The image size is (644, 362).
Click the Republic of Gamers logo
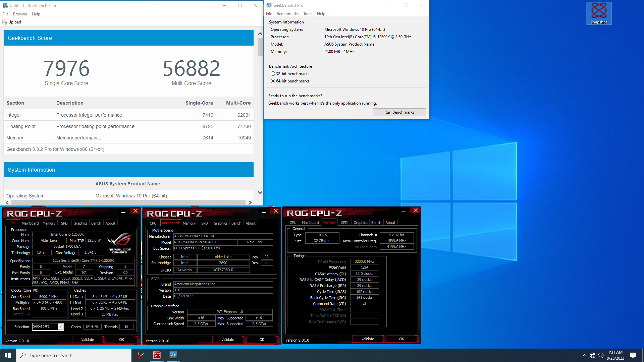120,243
